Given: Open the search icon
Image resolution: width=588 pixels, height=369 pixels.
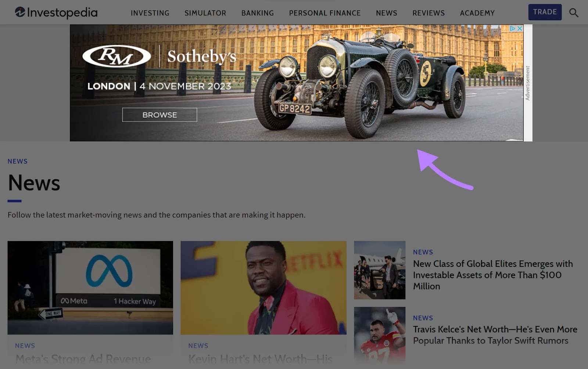Looking at the screenshot, I should click(573, 13).
